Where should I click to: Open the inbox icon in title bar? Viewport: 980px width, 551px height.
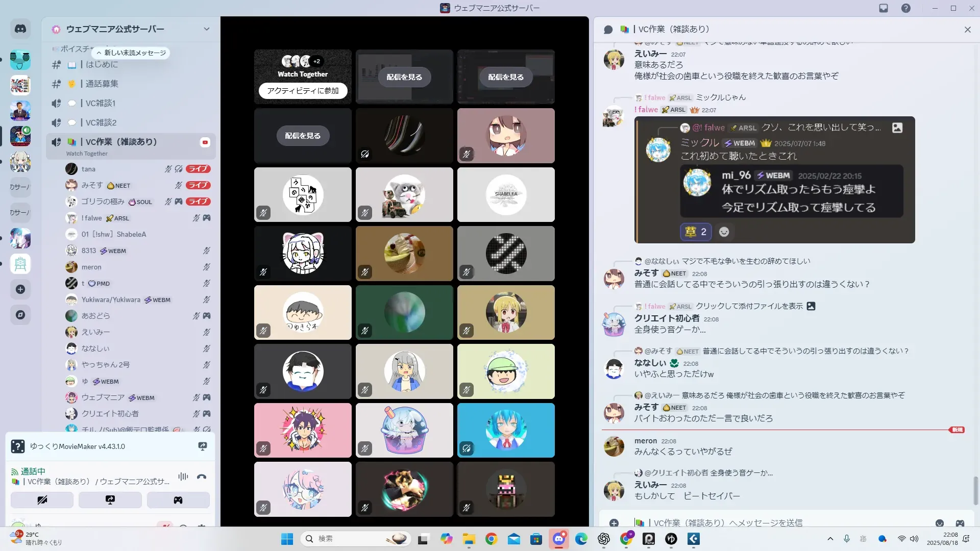[x=884, y=8]
